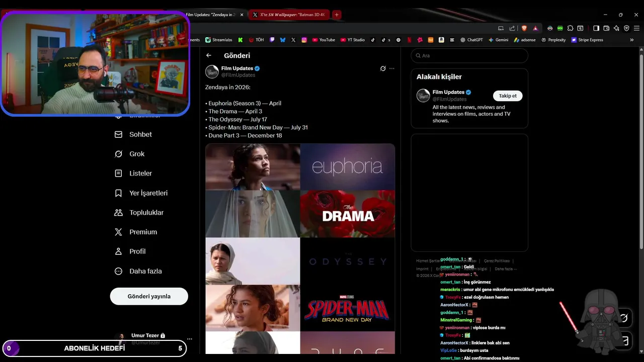Open the Twitch bookmark icon

[x=272, y=40]
